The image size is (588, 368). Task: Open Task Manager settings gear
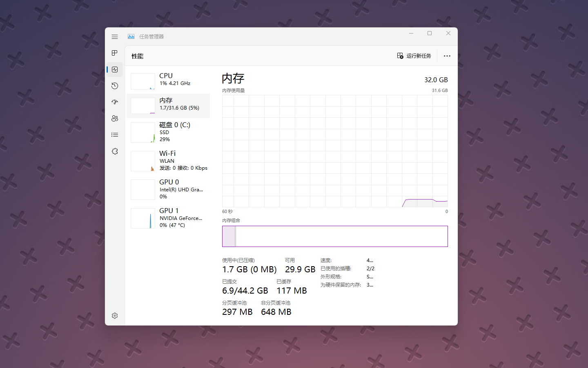(115, 316)
